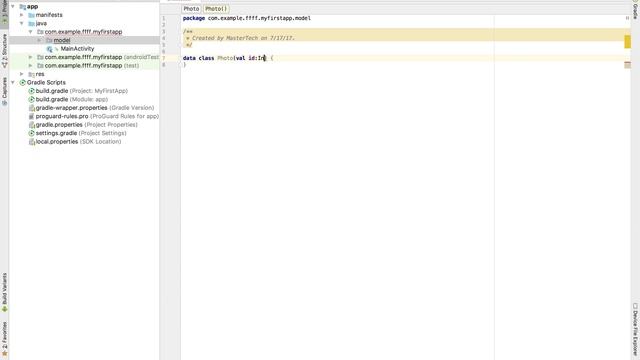Click the package declaration line in editor
The image size is (640, 360).
click(x=247, y=18)
